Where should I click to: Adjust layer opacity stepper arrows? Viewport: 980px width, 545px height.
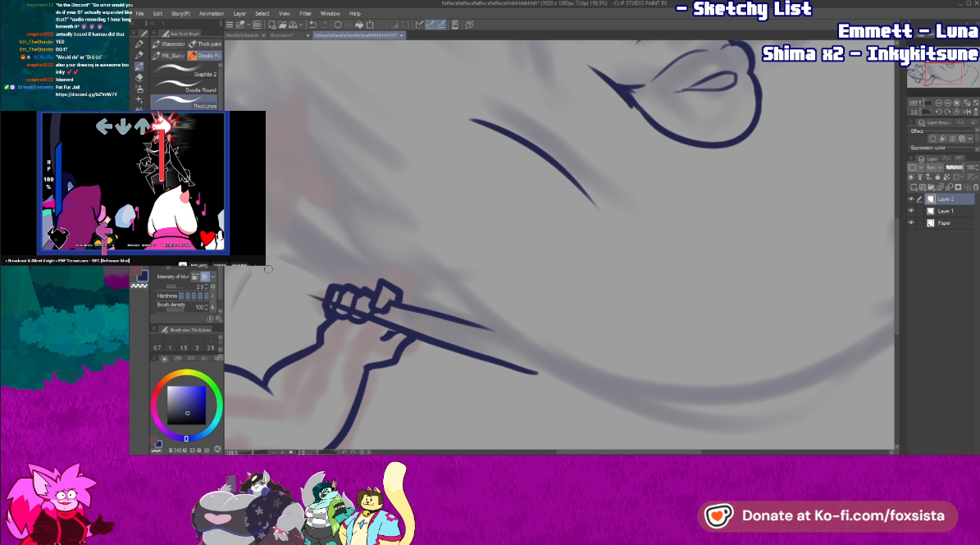point(977,167)
